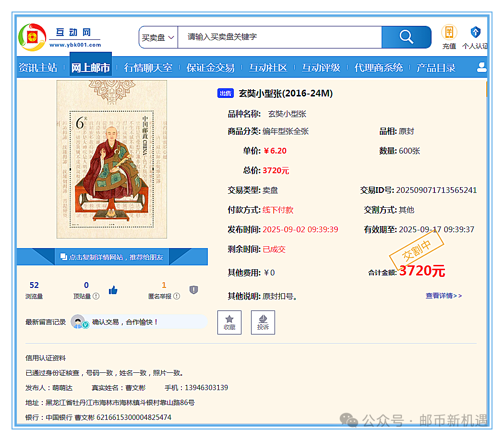Click the transaction ID 202509071713565241
Screen dimensions: 504x441
[x=436, y=190]
